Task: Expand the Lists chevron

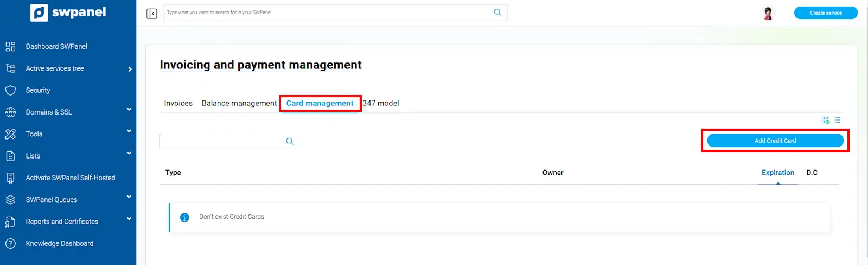Action: coord(129,153)
